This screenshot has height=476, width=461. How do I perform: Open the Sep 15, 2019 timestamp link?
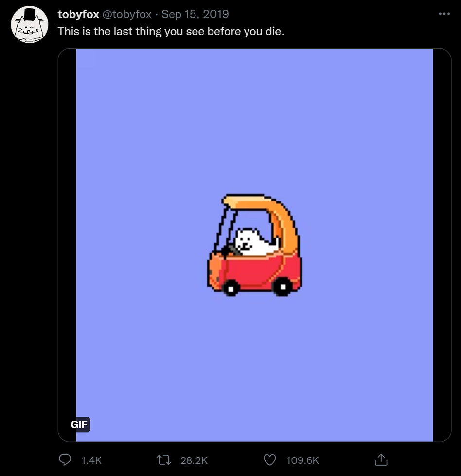click(x=195, y=14)
